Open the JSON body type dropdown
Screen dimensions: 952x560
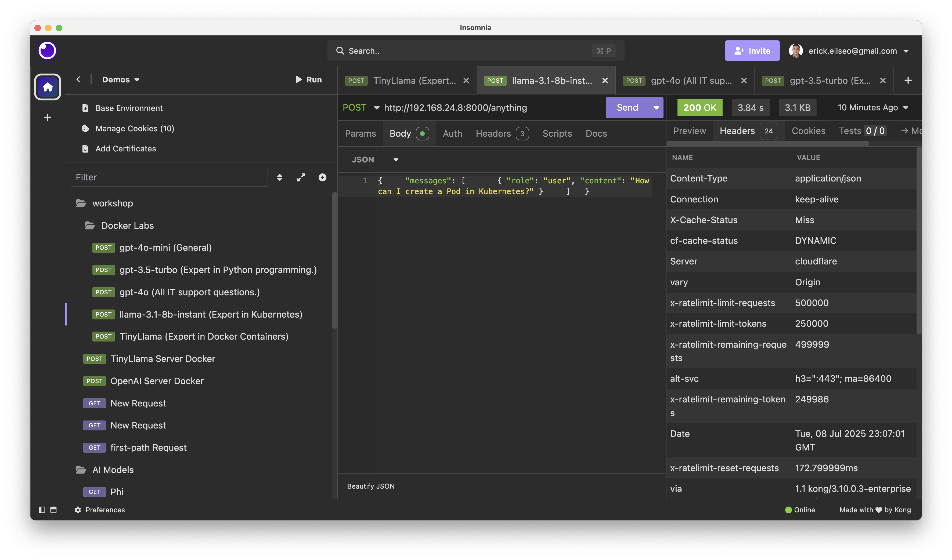[x=375, y=160]
